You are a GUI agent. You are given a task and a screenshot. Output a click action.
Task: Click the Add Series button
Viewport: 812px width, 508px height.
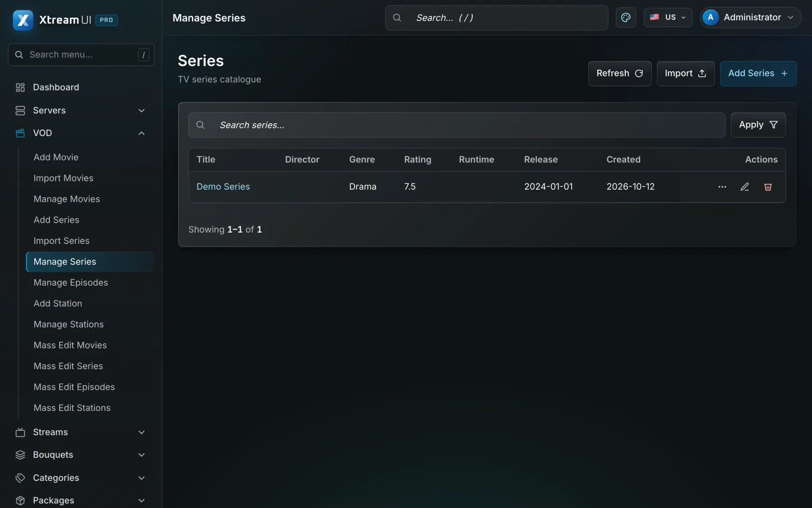point(758,74)
